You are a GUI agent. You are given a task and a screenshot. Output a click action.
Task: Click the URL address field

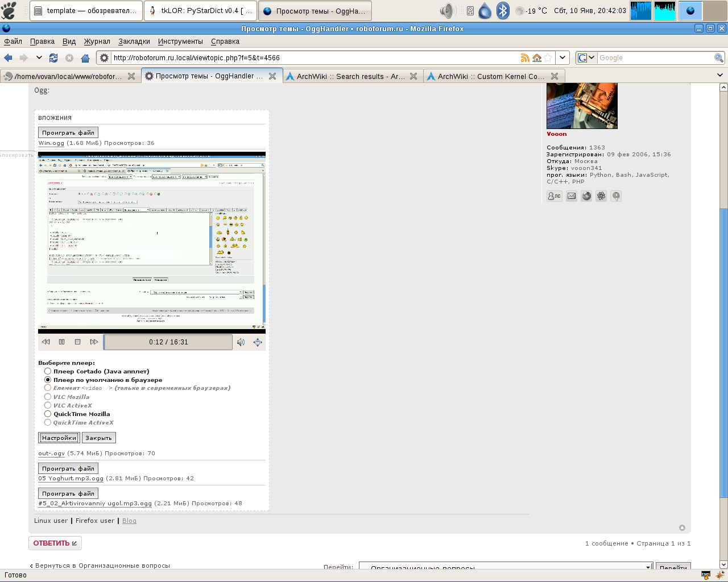pos(316,57)
